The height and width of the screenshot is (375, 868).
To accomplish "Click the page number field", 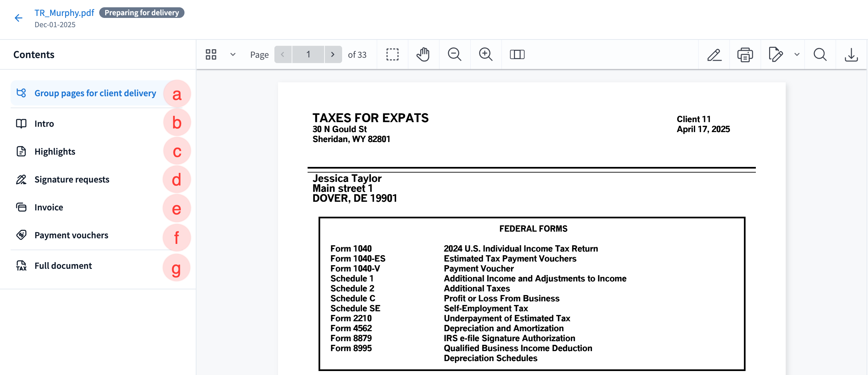I will (x=308, y=54).
